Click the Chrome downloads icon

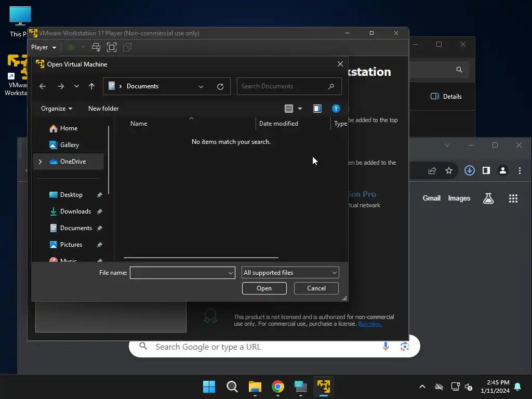[x=470, y=170]
